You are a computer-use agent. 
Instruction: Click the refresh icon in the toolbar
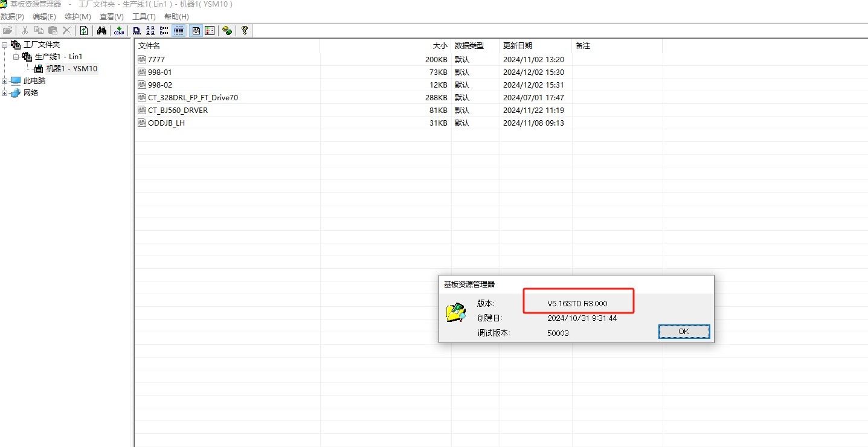click(84, 30)
